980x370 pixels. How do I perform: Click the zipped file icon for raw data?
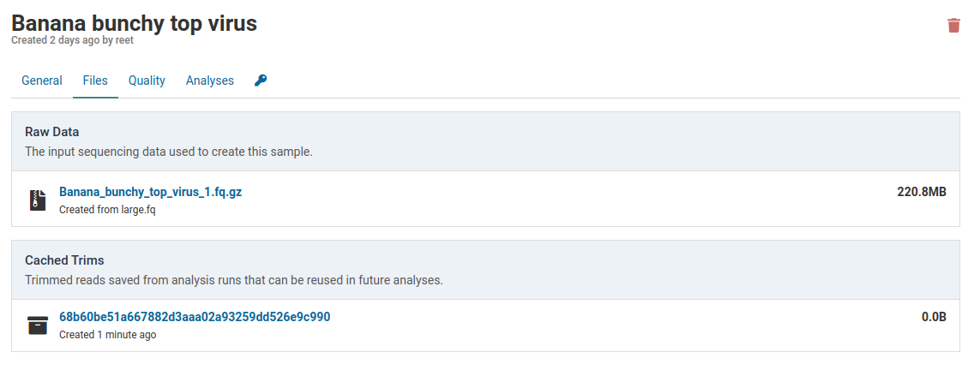click(37, 200)
